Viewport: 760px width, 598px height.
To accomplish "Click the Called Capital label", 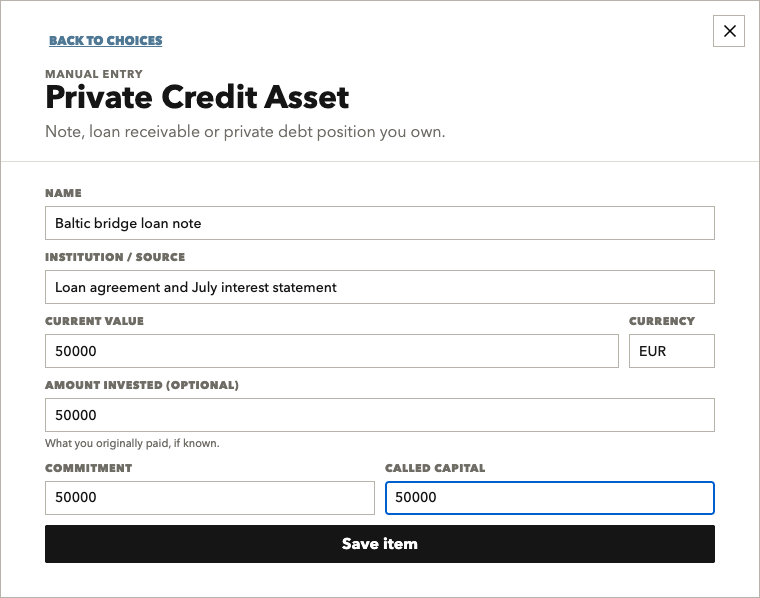I will (x=435, y=468).
